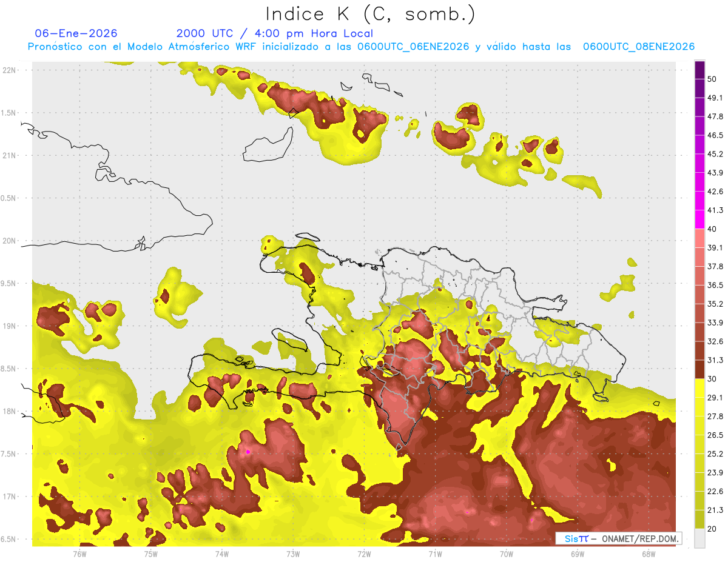Click the "17N" latitude label
The image size is (728, 562).
tap(10, 497)
